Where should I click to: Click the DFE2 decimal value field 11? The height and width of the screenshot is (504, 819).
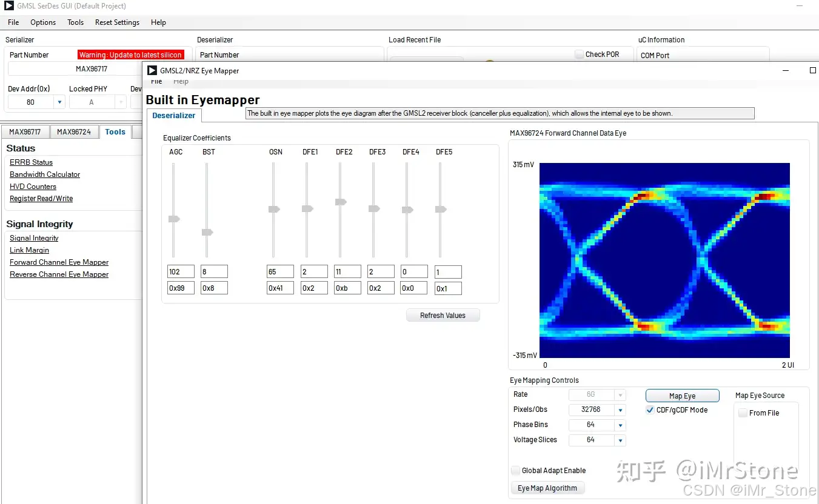coord(347,271)
